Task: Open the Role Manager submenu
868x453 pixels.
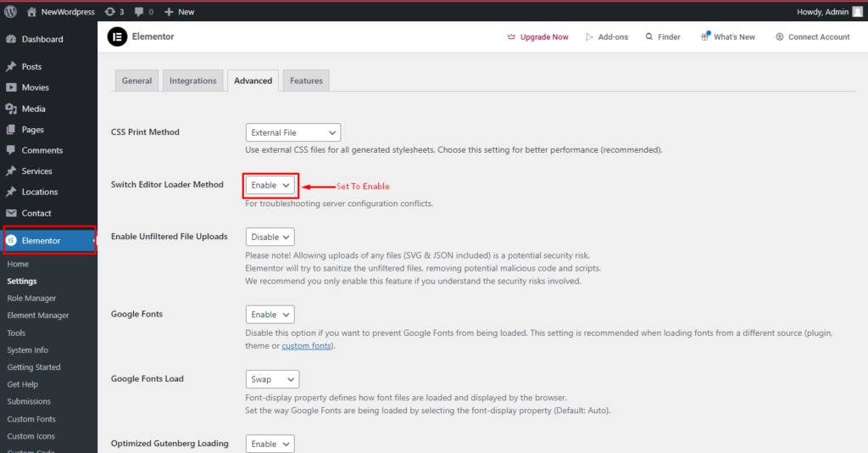Action: coord(31,298)
